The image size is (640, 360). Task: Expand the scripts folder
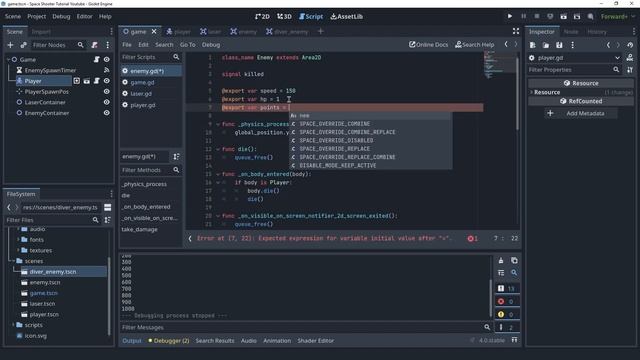(x=13, y=325)
